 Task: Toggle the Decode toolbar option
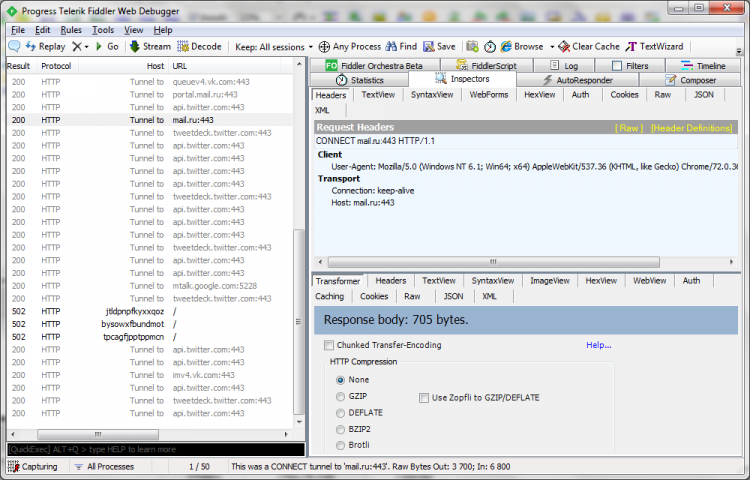coord(199,46)
